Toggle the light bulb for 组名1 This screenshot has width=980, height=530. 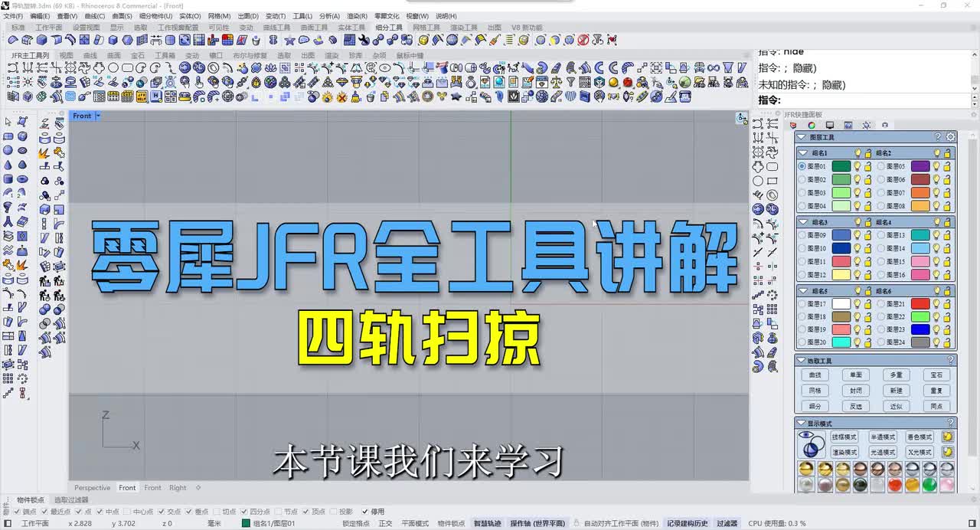[857, 153]
